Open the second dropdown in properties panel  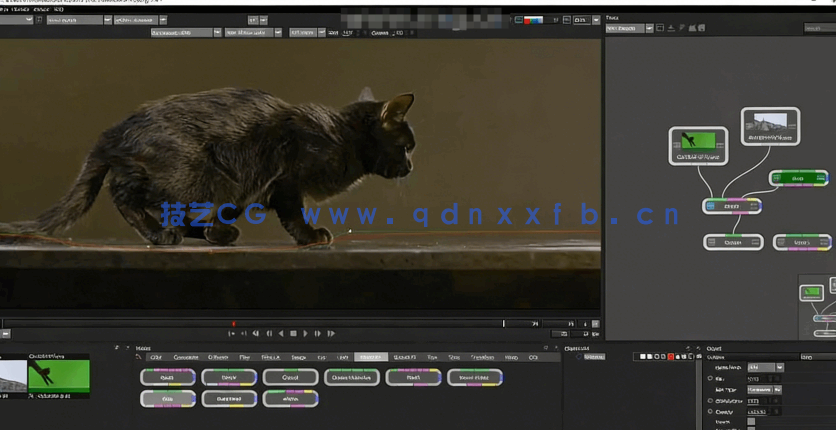tap(765, 390)
